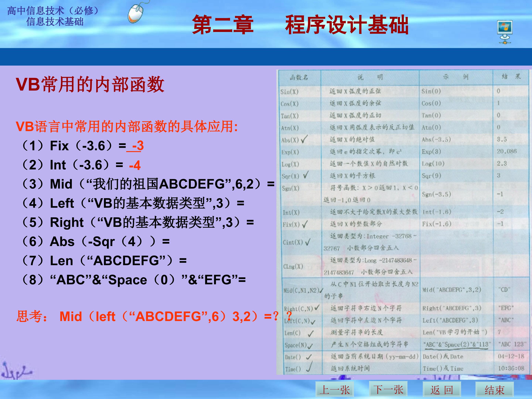Click the heading VB常用的内部函数
The width and height of the screenshot is (532, 399).
(90, 85)
